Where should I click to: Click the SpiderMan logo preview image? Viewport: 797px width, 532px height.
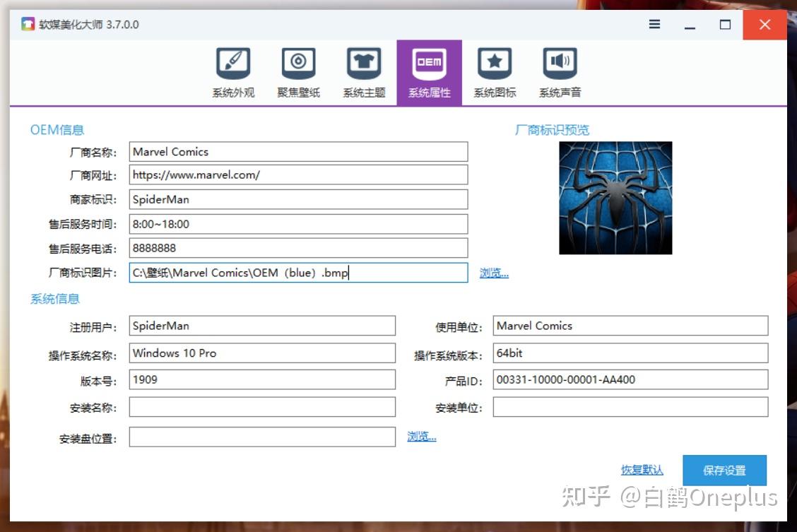[615, 198]
